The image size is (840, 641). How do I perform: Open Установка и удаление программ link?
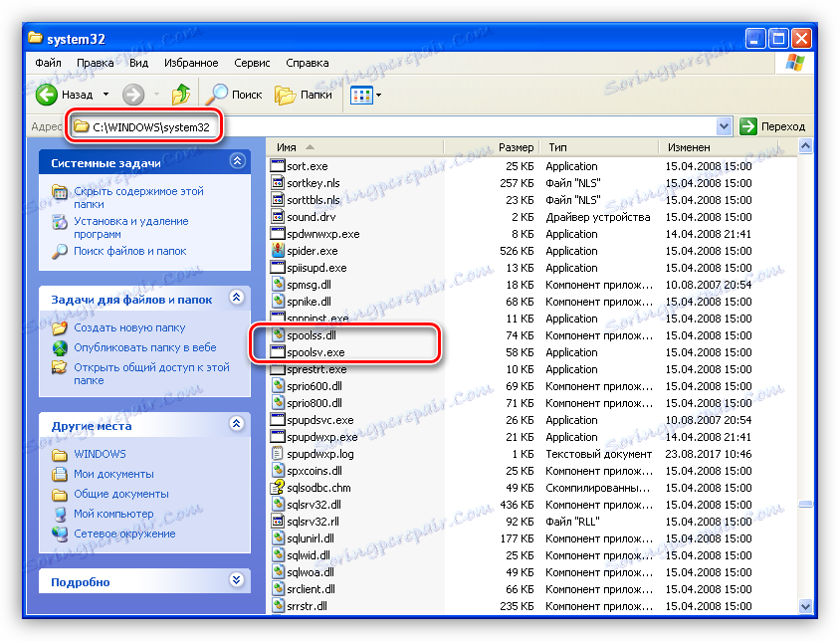(x=131, y=228)
